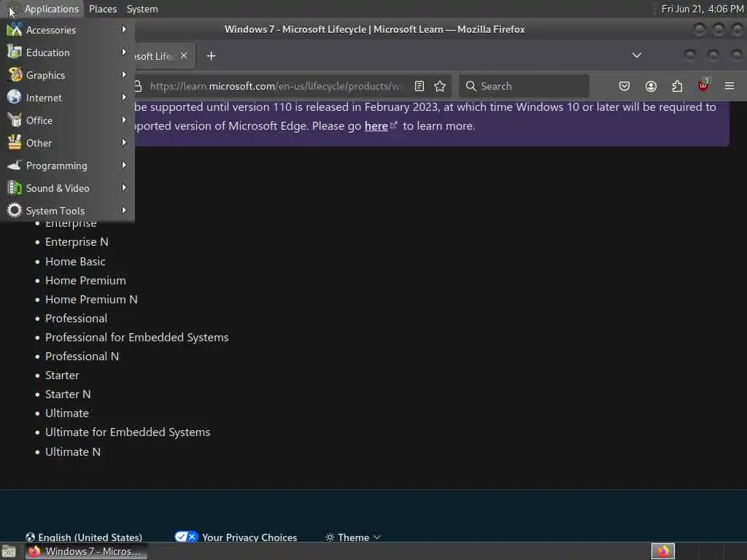The image size is (747, 560).
Task: Open the list all tabs dropdown
Action: [x=636, y=55]
